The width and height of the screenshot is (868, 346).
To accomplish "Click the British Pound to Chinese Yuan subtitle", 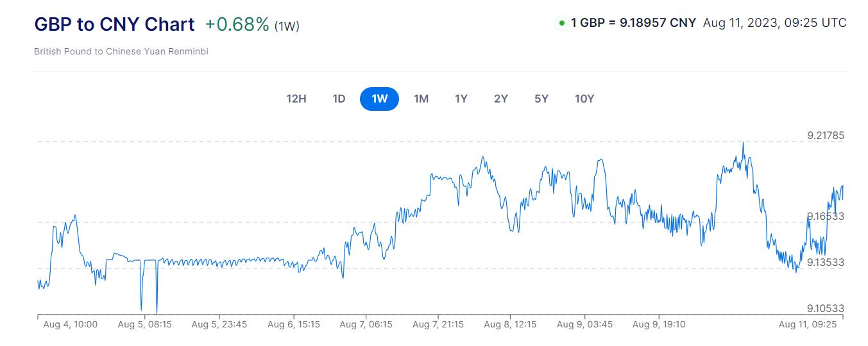I will (x=121, y=51).
